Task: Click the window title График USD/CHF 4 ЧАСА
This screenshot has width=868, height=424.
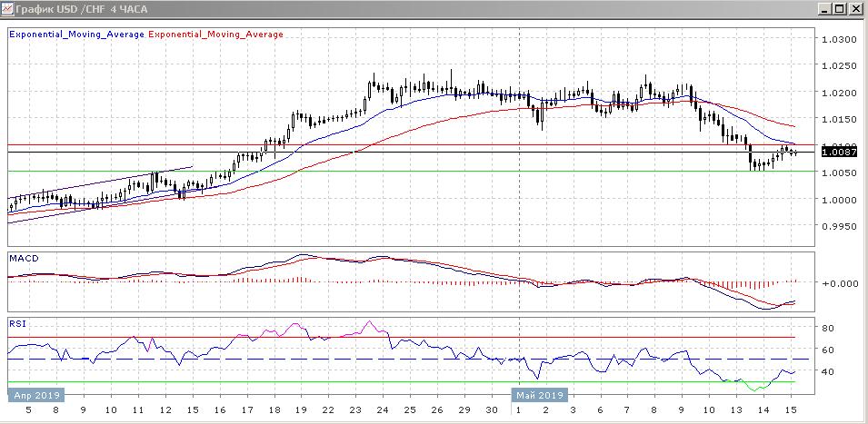Action: [76, 9]
